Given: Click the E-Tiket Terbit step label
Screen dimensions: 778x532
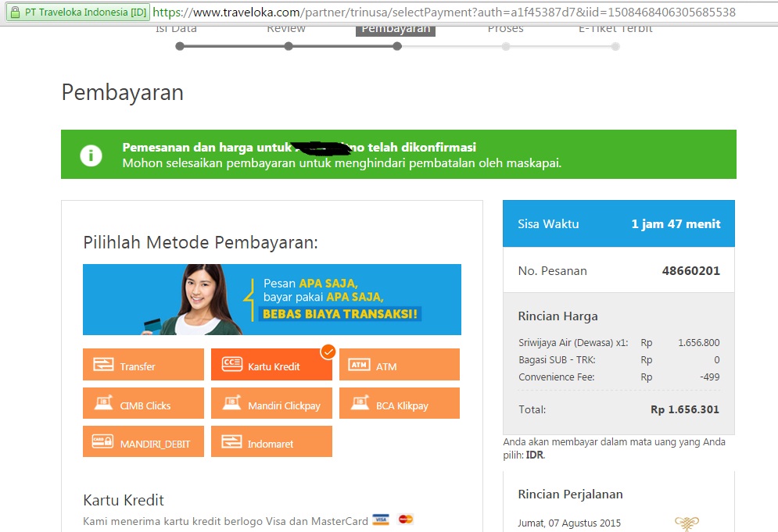Looking at the screenshot, I should 615,29.
